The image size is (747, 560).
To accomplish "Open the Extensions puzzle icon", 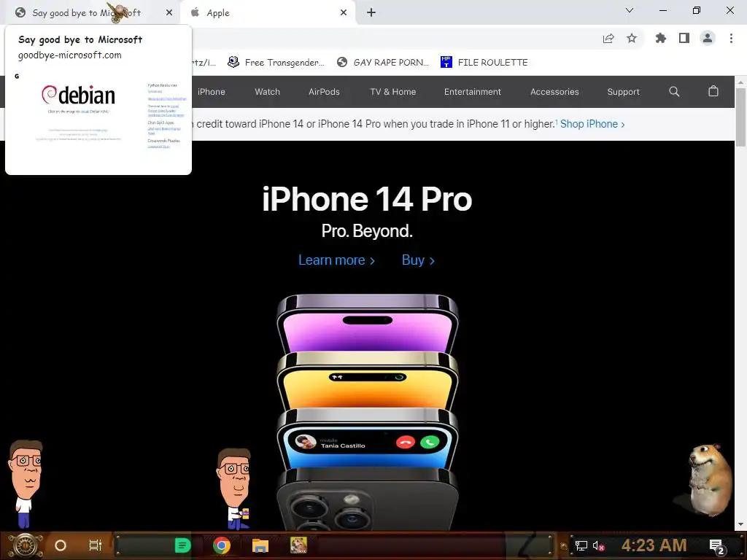I will tap(660, 38).
